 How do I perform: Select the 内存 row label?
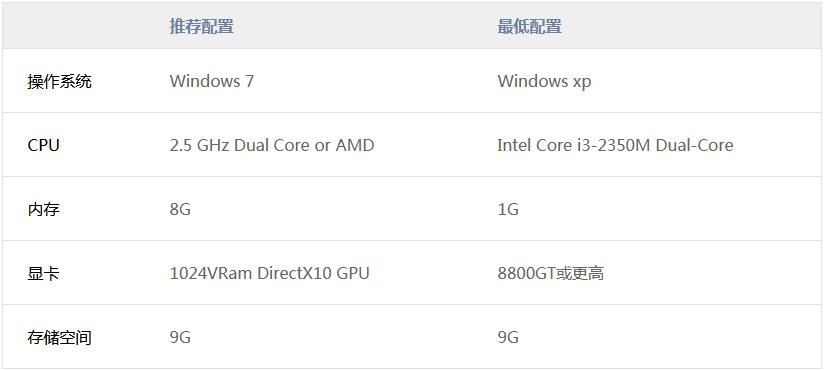click(x=44, y=209)
